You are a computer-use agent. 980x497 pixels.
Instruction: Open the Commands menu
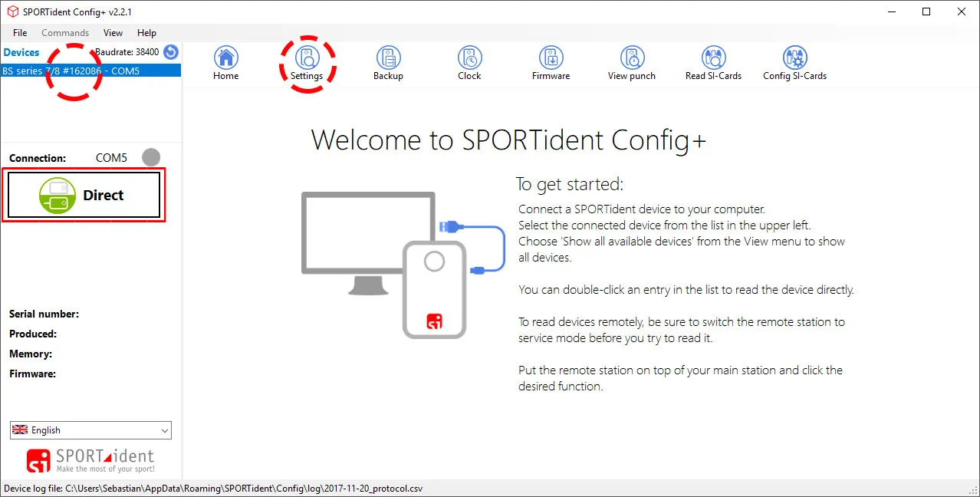(x=65, y=33)
